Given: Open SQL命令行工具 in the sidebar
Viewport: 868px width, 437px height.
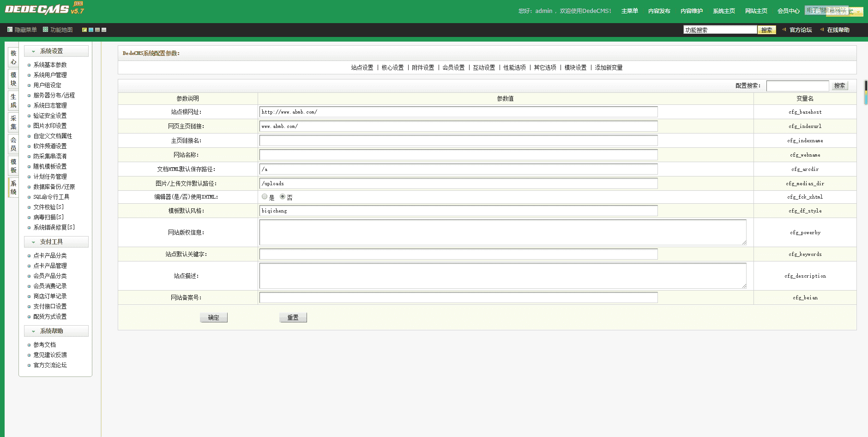Looking at the screenshot, I should pyautogui.click(x=51, y=197).
